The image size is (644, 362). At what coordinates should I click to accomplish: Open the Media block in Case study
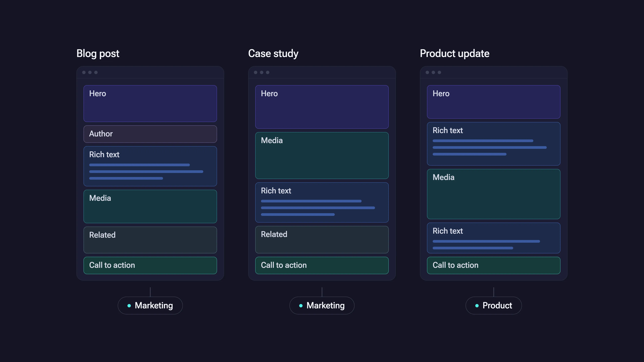click(x=322, y=155)
